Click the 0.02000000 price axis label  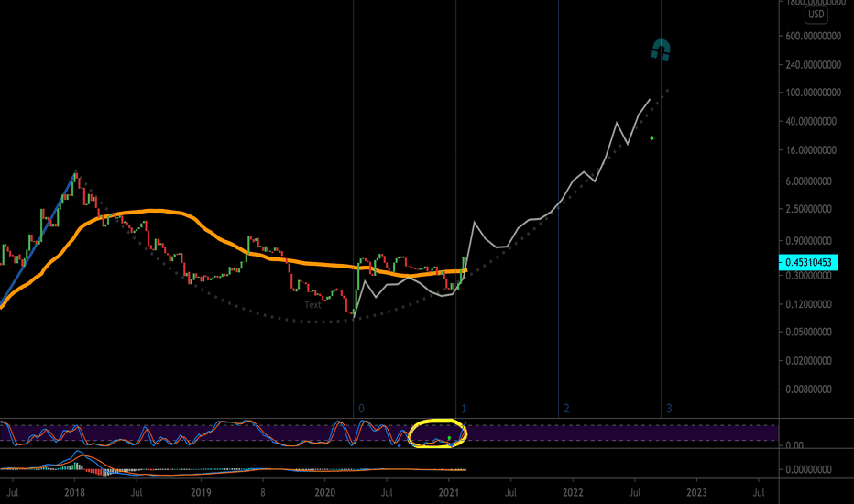(x=809, y=361)
